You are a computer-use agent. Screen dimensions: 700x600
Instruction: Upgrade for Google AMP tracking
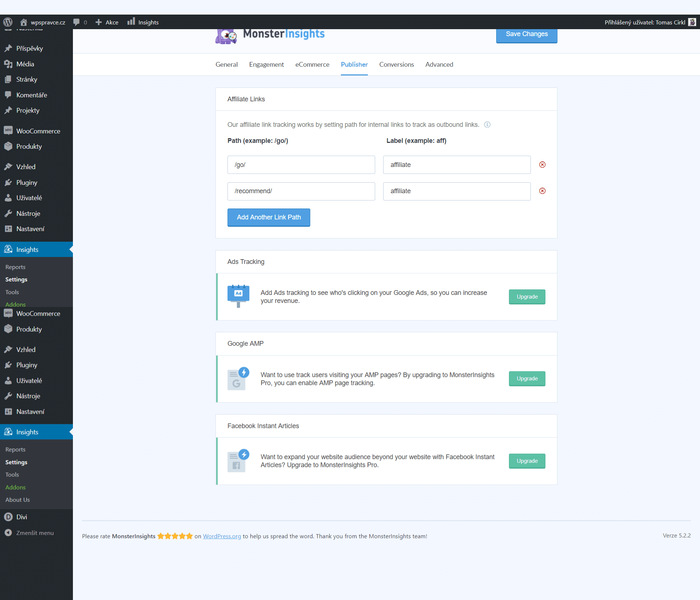coord(527,378)
